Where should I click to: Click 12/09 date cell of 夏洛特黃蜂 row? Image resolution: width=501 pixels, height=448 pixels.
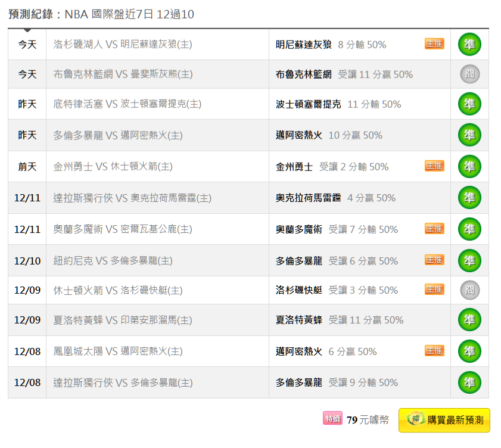click(27, 320)
